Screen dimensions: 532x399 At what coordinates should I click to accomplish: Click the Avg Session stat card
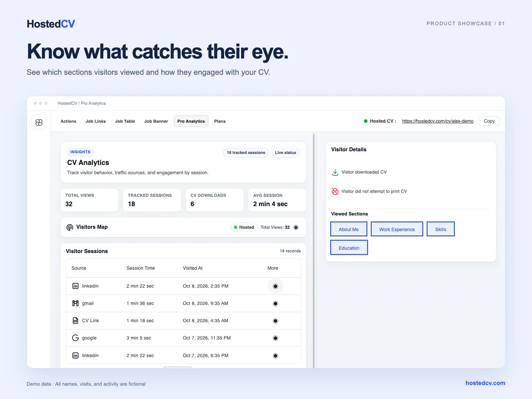point(277,200)
